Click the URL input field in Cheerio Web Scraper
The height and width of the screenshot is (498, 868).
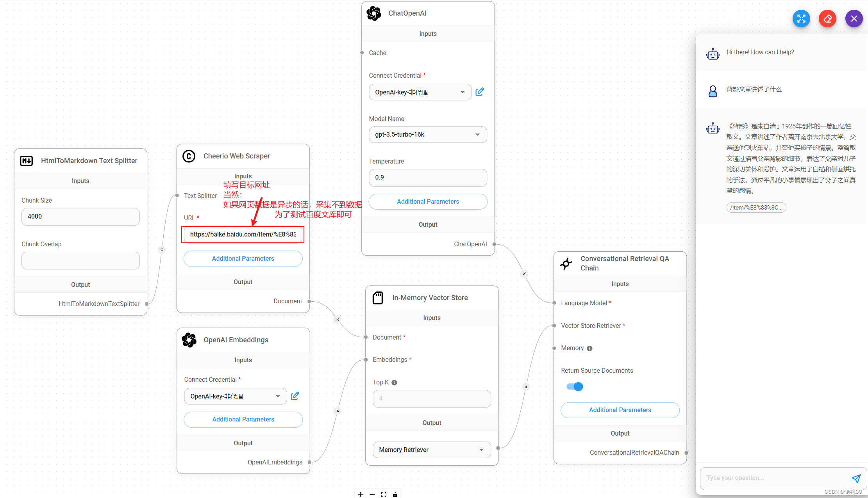(243, 234)
